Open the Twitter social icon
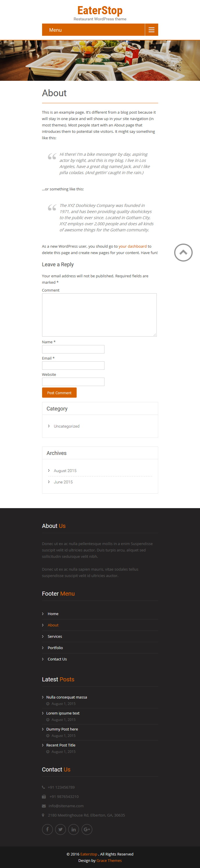Image resolution: width=200 pixels, height=868 pixels. click(60, 829)
